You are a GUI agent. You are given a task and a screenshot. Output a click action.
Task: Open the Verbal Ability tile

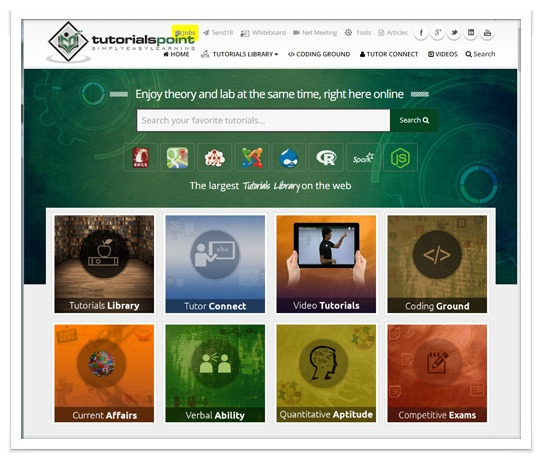(x=215, y=373)
